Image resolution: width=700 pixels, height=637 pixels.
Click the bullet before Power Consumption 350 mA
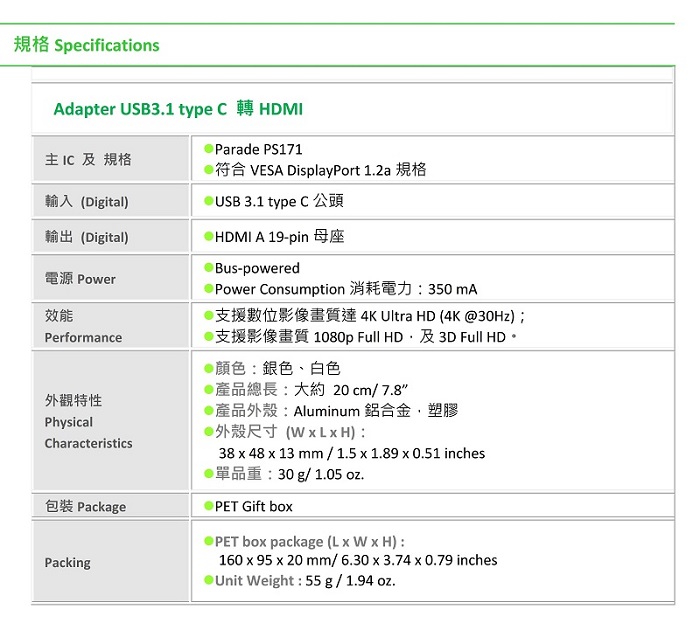208,289
